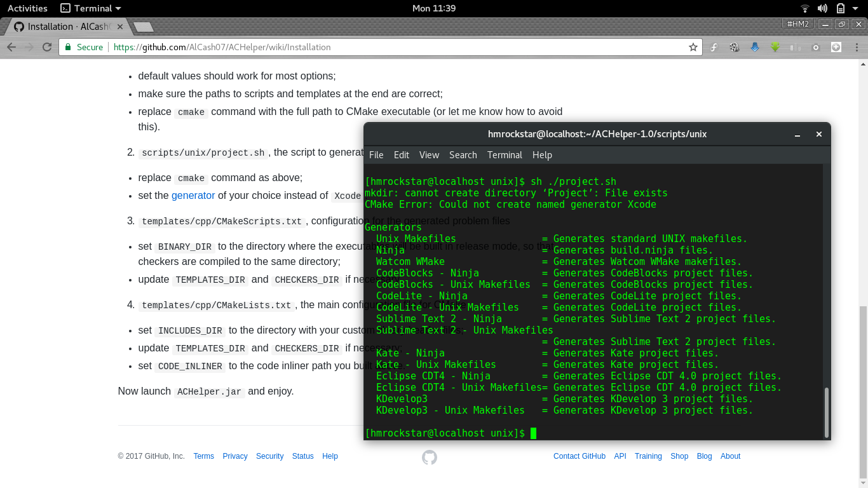This screenshot has width=868, height=488.
Task: Reload the GitHub wiki page
Action: [47, 47]
